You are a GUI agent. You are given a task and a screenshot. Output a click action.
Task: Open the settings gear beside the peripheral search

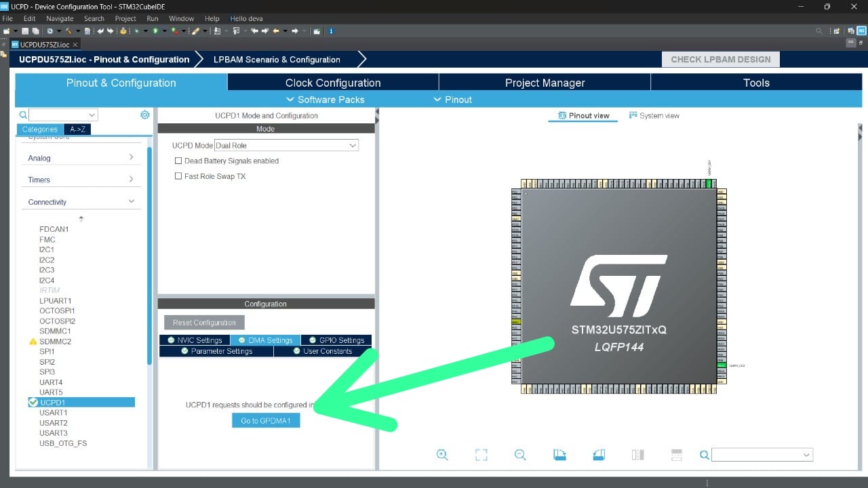(144, 115)
